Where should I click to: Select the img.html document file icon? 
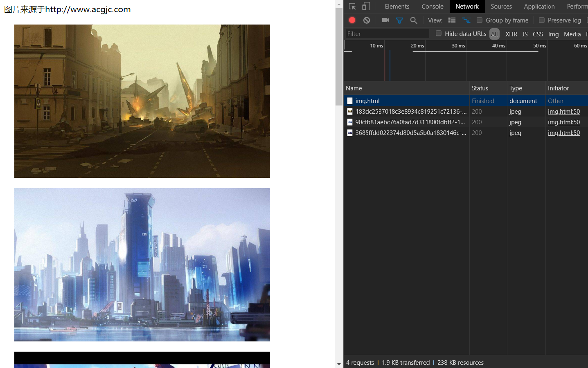pos(350,101)
